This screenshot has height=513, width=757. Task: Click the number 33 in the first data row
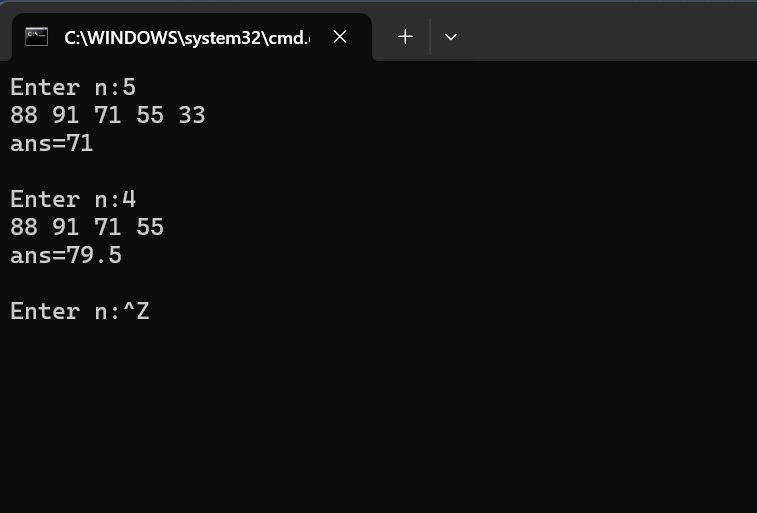[x=192, y=115]
